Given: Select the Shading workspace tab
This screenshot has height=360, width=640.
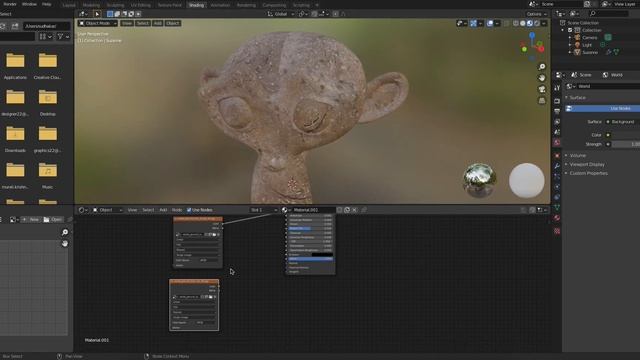Looking at the screenshot, I should click(x=196, y=5).
